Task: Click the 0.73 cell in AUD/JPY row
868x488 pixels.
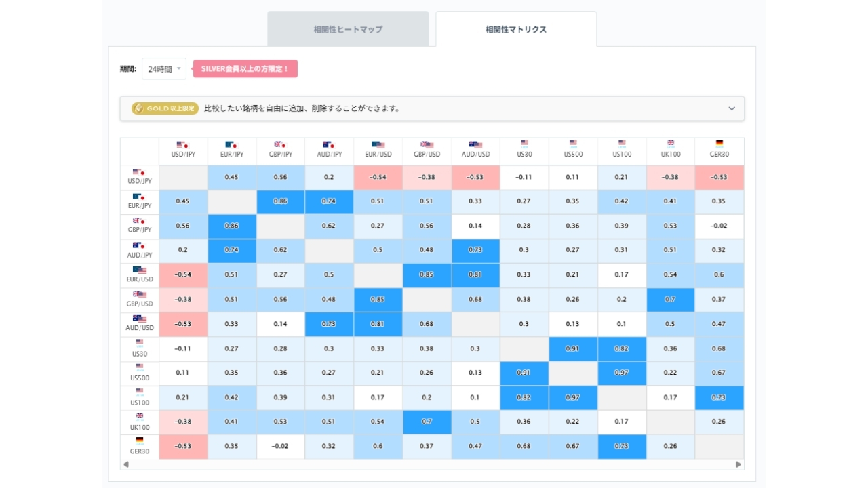Action: (475, 251)
